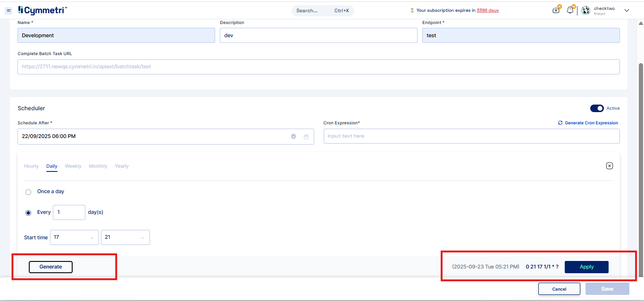Switch to the Hourly tab

(31, 166)
